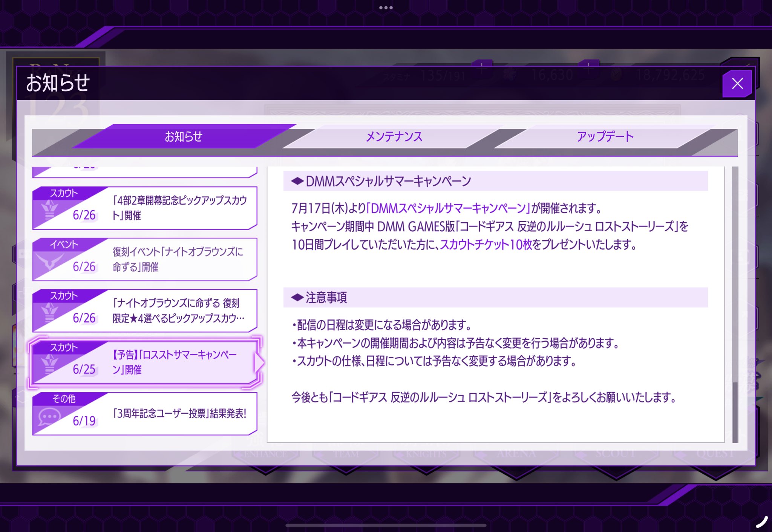Click the partially visible notice at list top
The width and height of the screenshot is (772, 532).
click(145, 172)
